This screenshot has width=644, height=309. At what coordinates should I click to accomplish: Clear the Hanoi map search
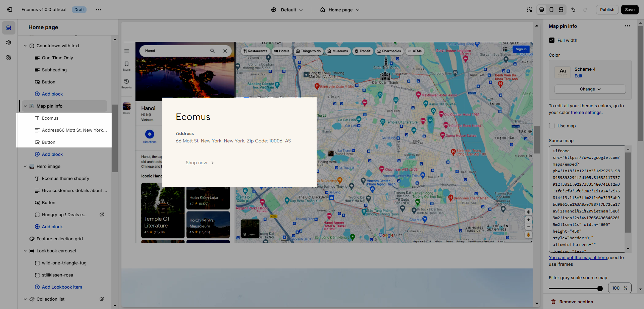[225, 51]
